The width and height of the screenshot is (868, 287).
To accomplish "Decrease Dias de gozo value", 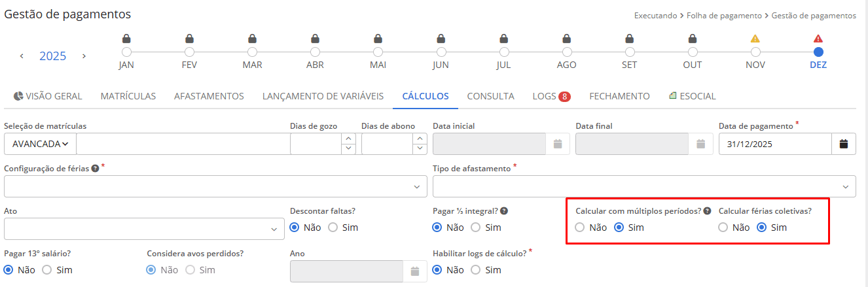I will click(x=349, y=149).
